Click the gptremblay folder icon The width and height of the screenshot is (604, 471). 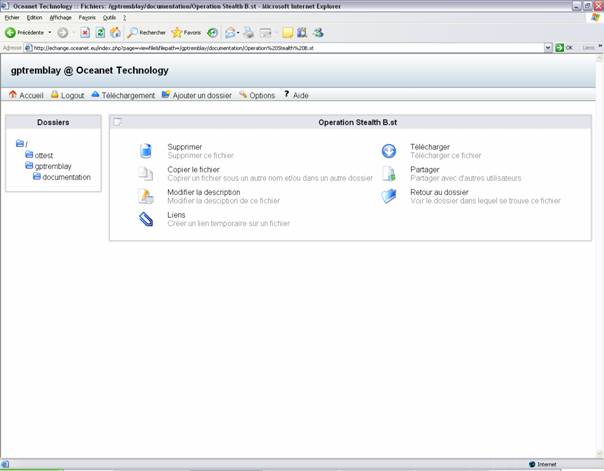click(29, 166)
